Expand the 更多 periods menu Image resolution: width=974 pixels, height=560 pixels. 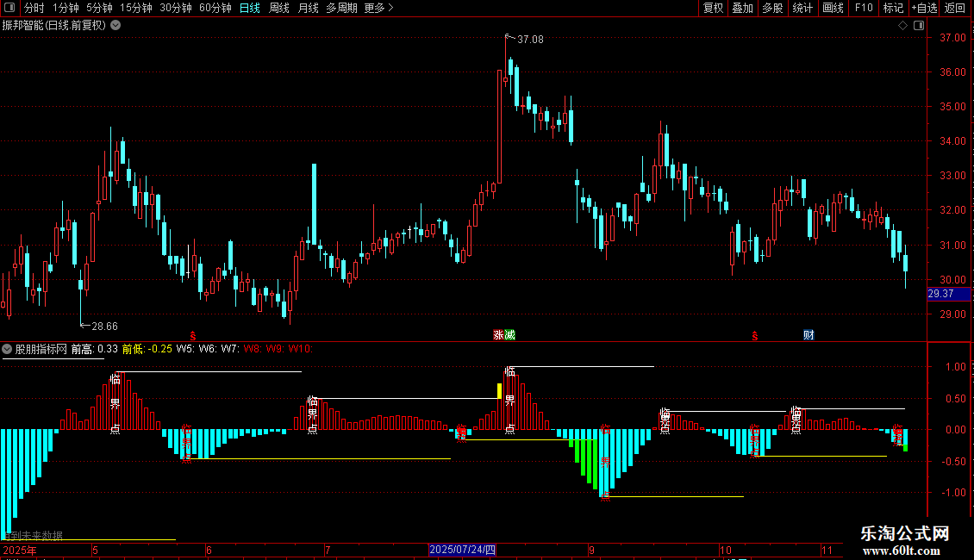[x=379, y=8]
